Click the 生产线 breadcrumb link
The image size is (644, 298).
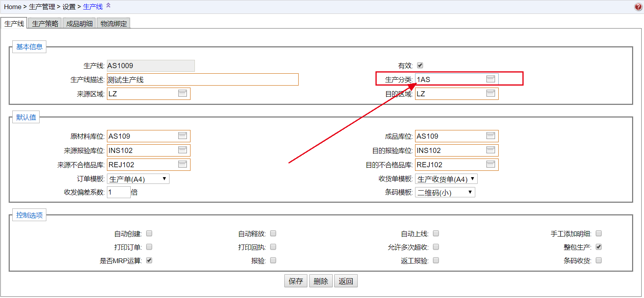93,7
